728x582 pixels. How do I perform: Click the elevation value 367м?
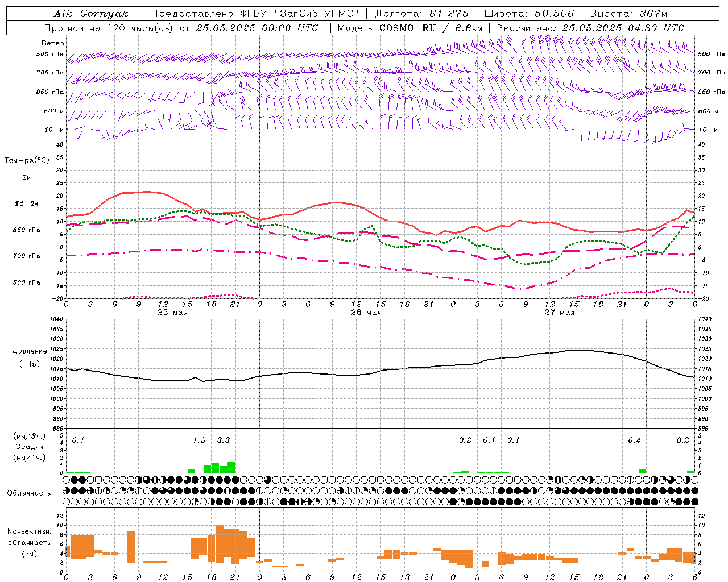pyautogui.click(x=653, y=14)
